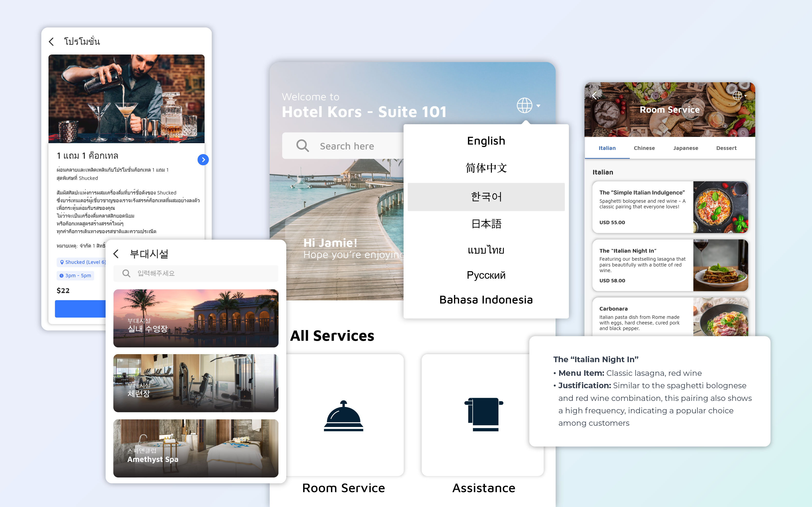
Task: Switch to the Italian tab in Room Service
Action: (607, 148)
